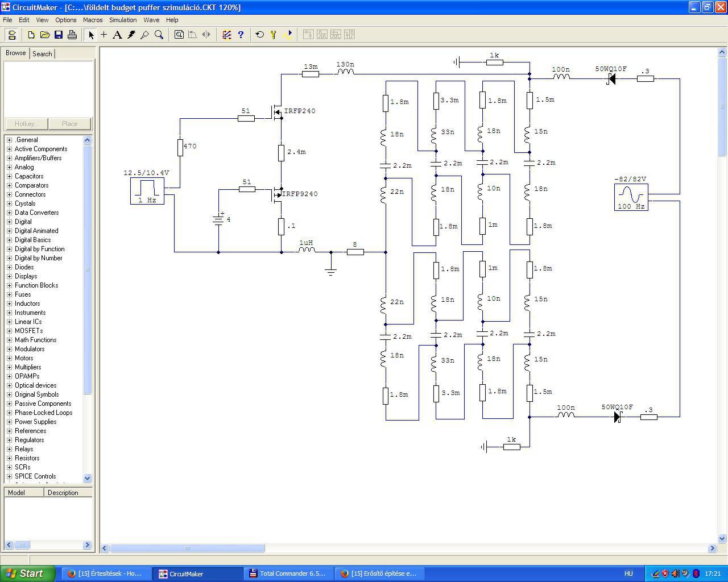Select the Wire crosshair tool

[104, 35]
